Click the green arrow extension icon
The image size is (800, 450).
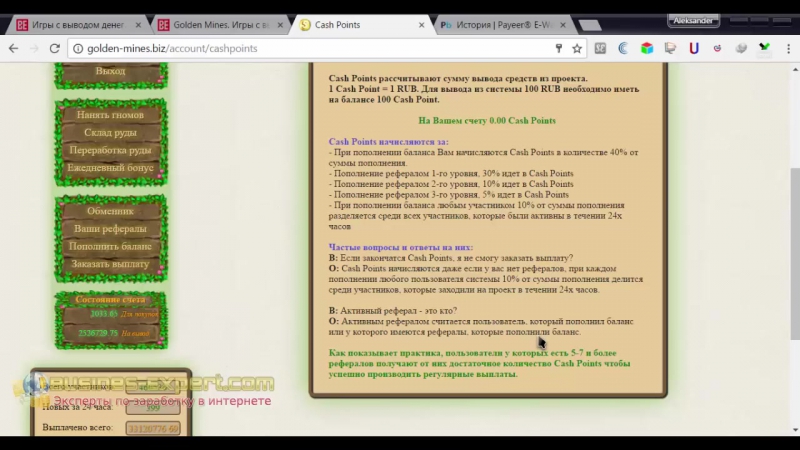pyautogui.click(x=764, y=48)
